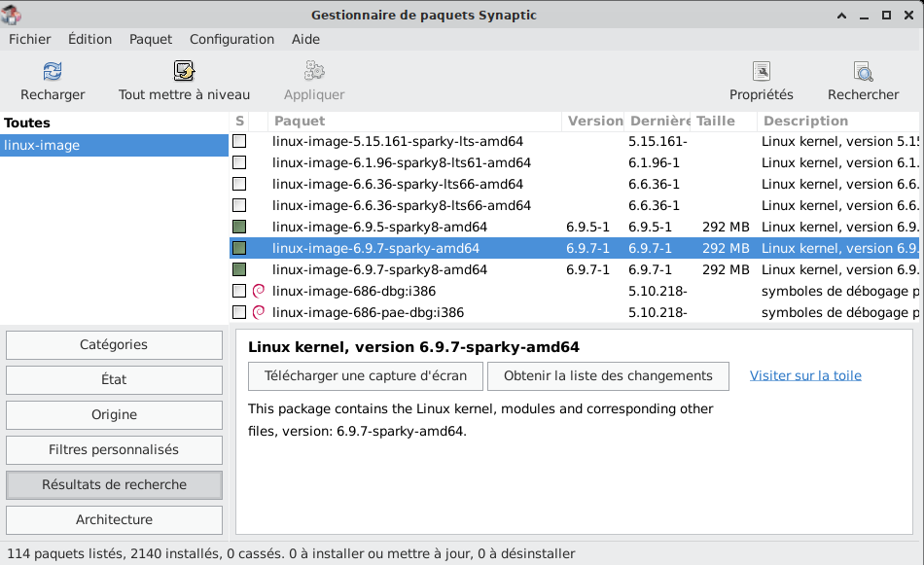Open the Configuration menu

pyautogui.click(x=231, y=39)
